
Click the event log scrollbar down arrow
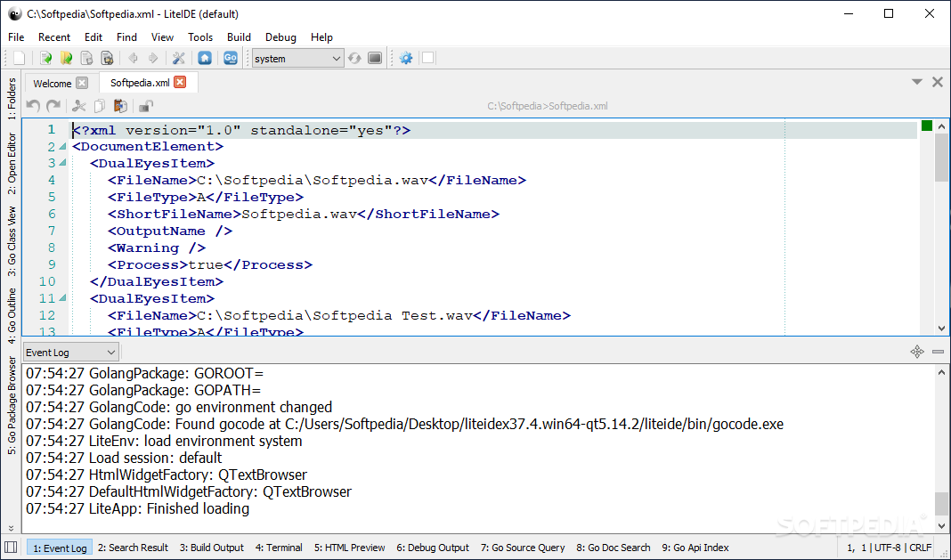[x=941, y=525]
